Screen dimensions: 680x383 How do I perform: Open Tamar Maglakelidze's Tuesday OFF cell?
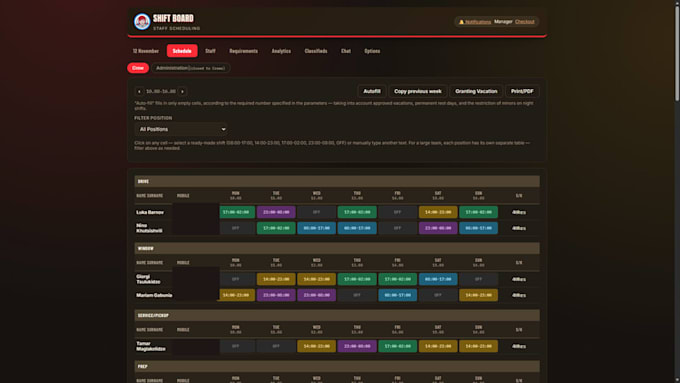point(276,347)
